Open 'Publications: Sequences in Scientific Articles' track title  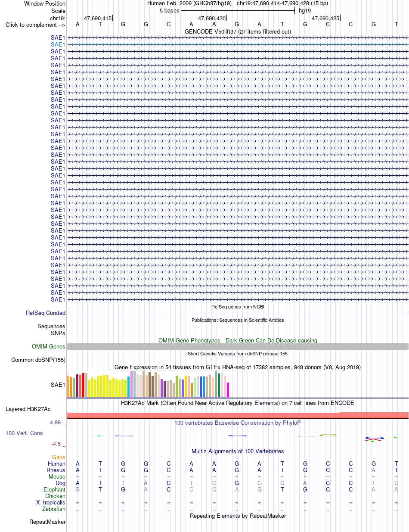pos(238,320)
